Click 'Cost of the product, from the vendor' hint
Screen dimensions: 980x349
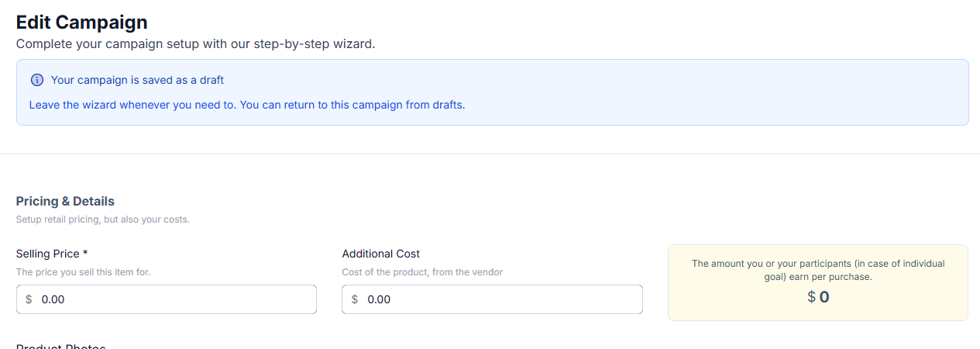pos(422,272)
